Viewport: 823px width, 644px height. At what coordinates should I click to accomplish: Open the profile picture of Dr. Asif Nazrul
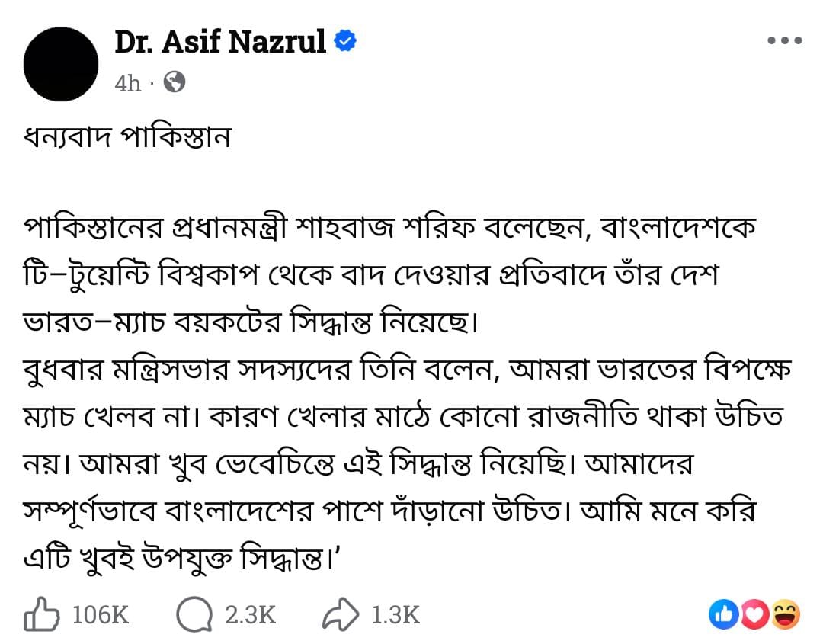tap(61, 62)
